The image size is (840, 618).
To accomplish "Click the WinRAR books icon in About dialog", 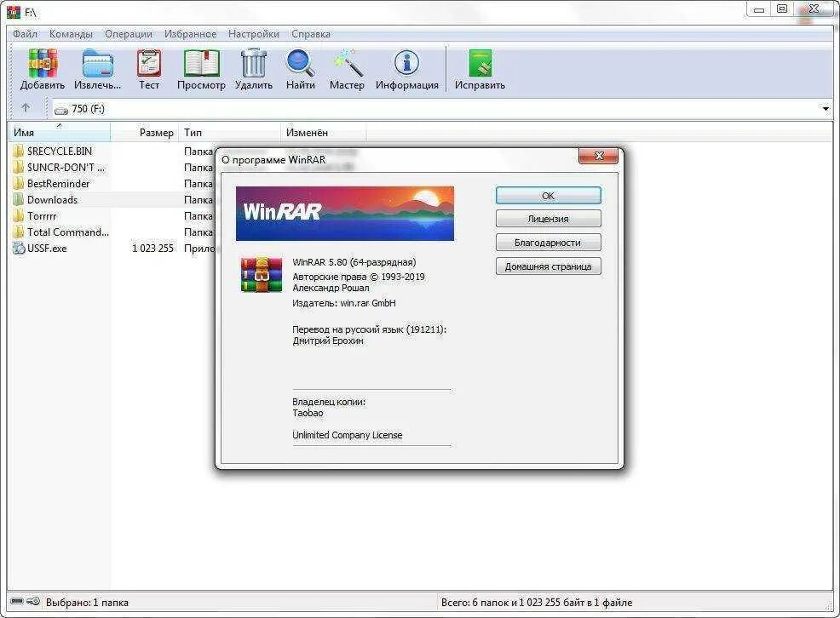I will (x=262, y=275).
